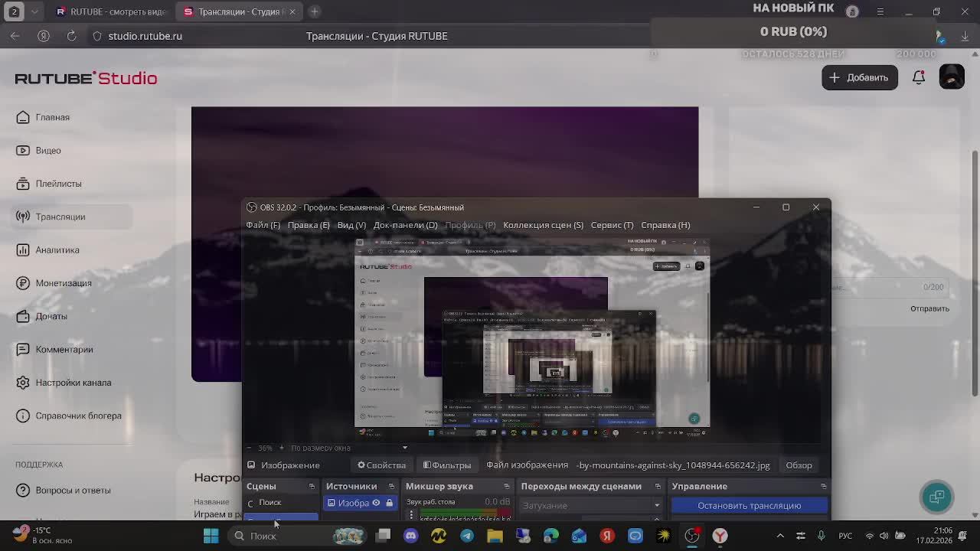Image resolution: width=980 pixels, height=551 pixels.
Task: Open audio mixer options three-dot menu
Action: (x=411, y=515)
